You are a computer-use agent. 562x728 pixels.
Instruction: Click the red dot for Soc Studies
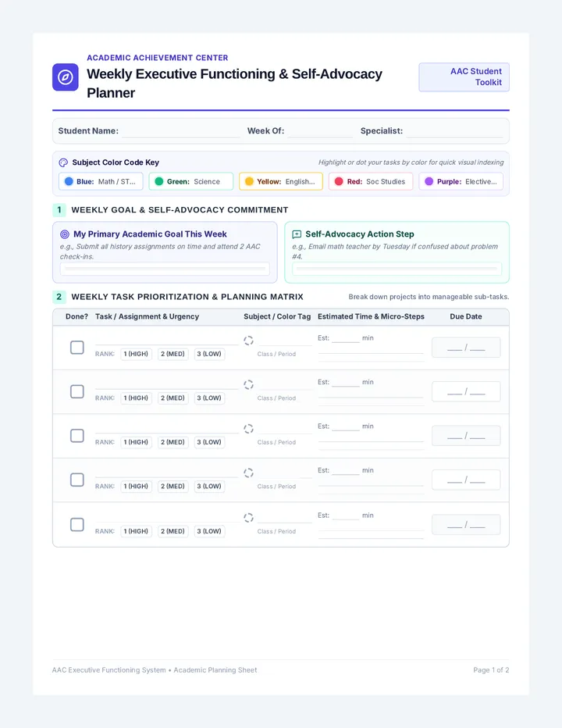pos(340,181)
